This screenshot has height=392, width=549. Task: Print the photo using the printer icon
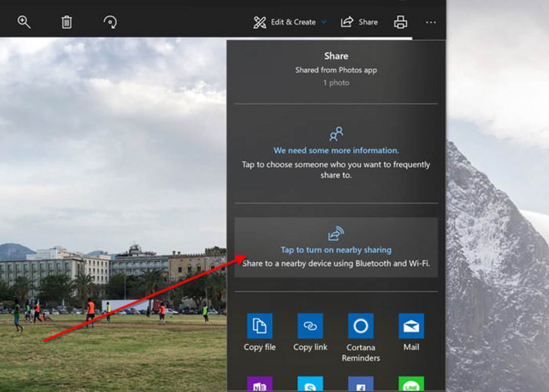point(400,22)
